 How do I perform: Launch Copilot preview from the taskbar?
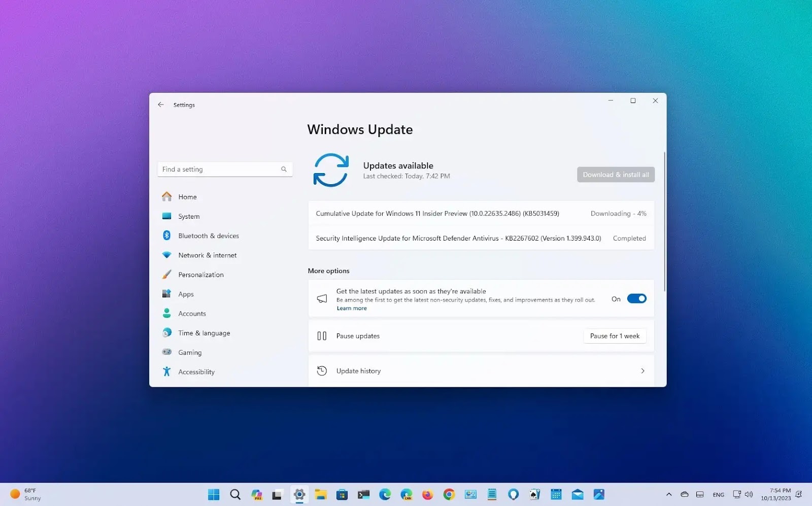tap(257, 494)
